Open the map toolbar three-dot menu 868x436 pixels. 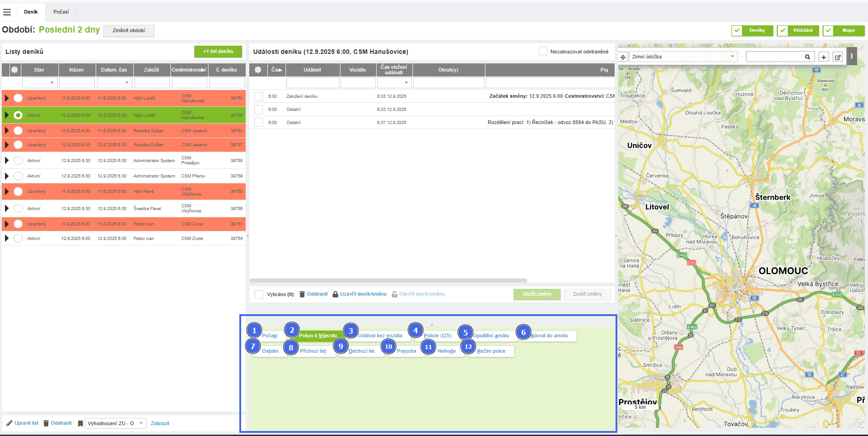[852, 57]
